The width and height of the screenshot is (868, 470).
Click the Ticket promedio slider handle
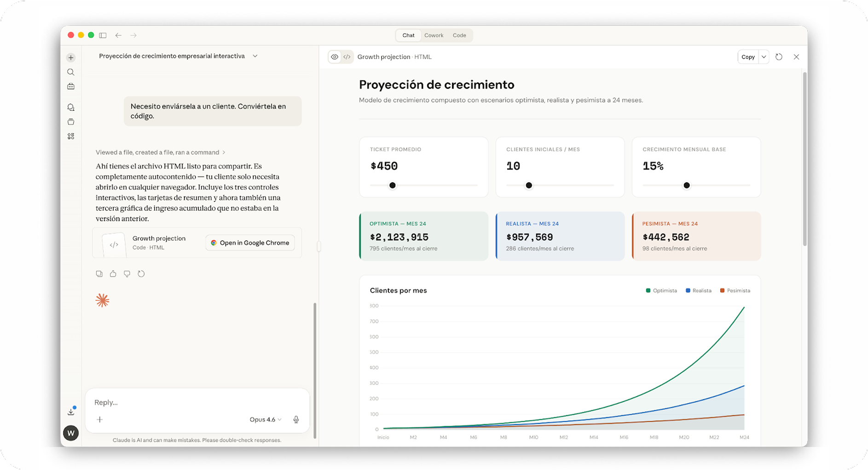(x=392, y=185)
